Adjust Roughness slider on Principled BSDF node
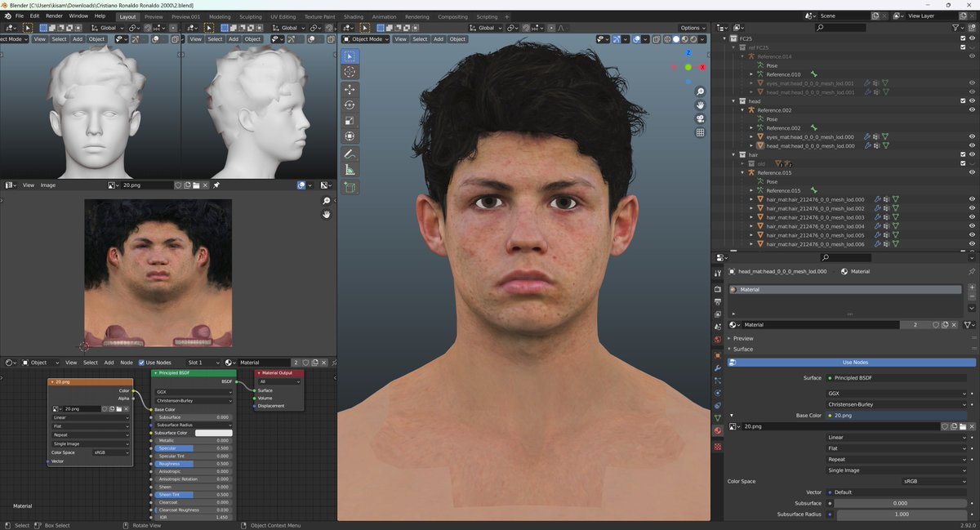 [193, 464]
